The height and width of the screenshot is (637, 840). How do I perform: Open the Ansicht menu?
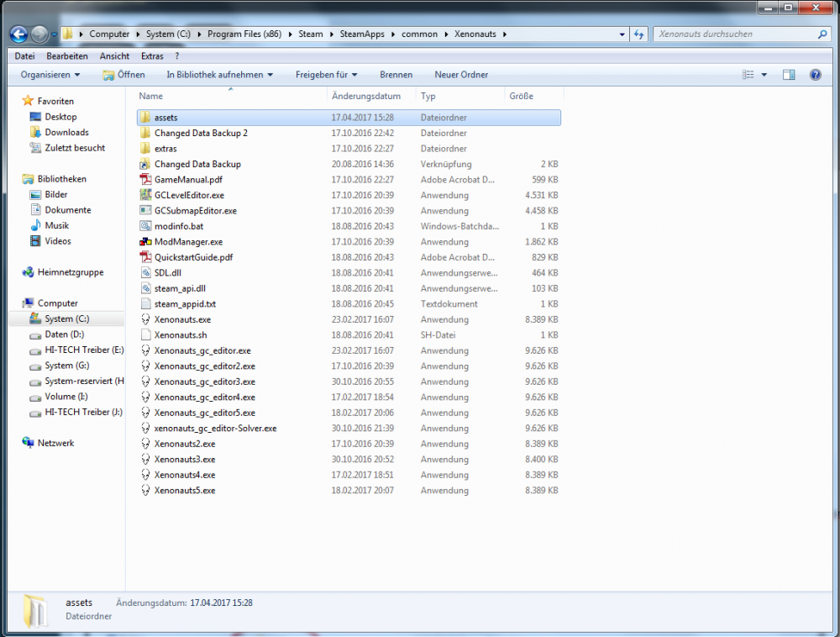114,56
